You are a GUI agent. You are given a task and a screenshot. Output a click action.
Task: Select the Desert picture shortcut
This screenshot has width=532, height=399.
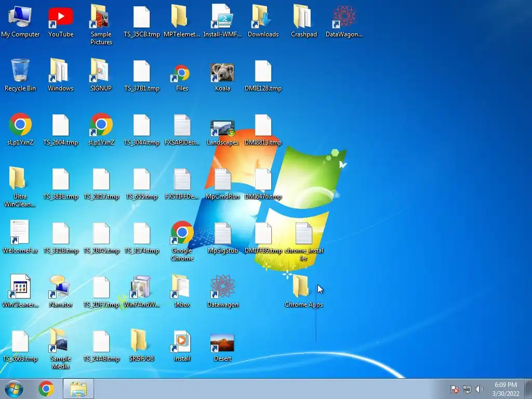(222, 343)
